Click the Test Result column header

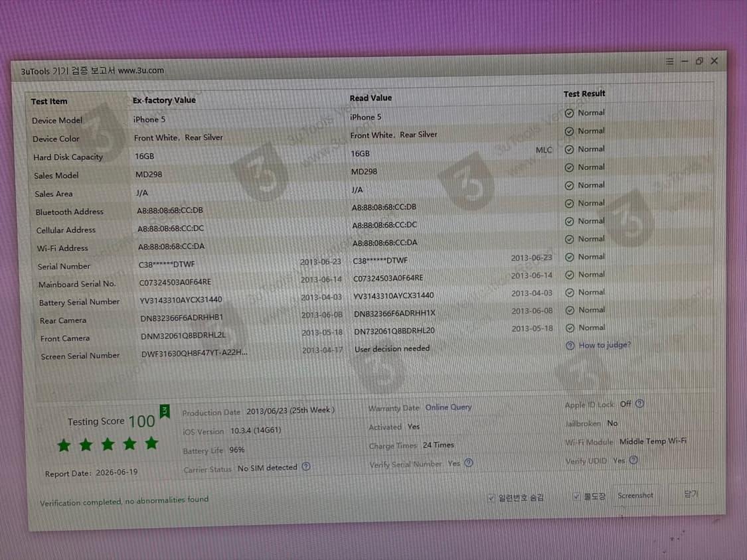click(584, 94)
